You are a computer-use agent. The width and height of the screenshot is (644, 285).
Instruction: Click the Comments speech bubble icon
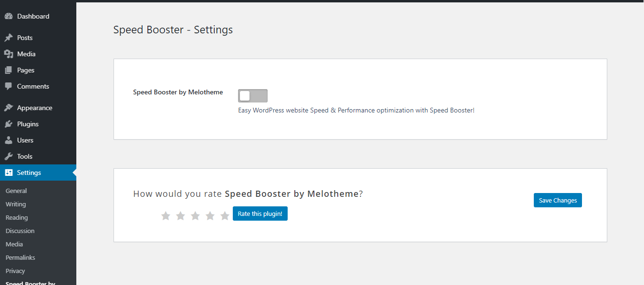coord(9,86)
